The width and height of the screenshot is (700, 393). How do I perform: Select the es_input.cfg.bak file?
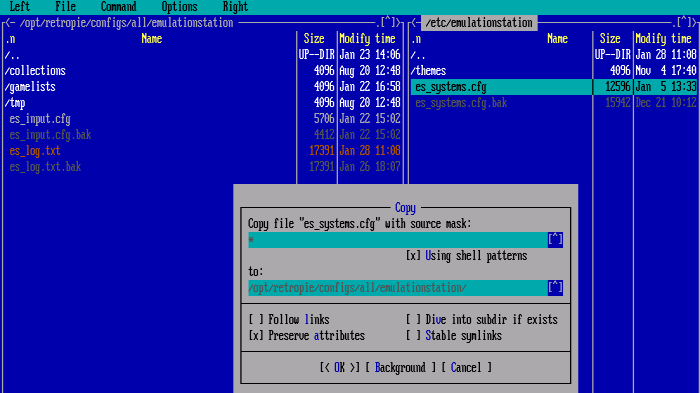tap(150, 135)
